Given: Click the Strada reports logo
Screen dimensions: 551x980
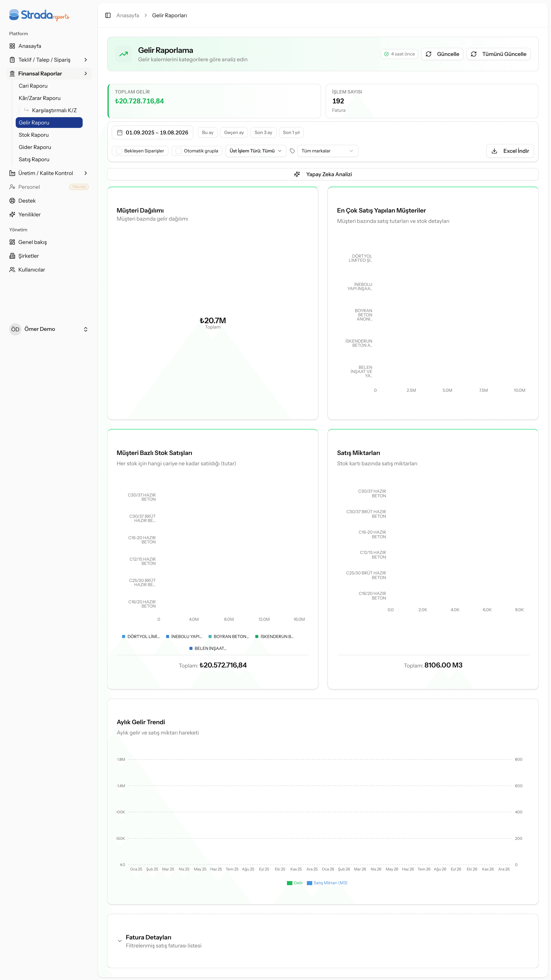Looking at the screenshot, I should pos(39,15).
